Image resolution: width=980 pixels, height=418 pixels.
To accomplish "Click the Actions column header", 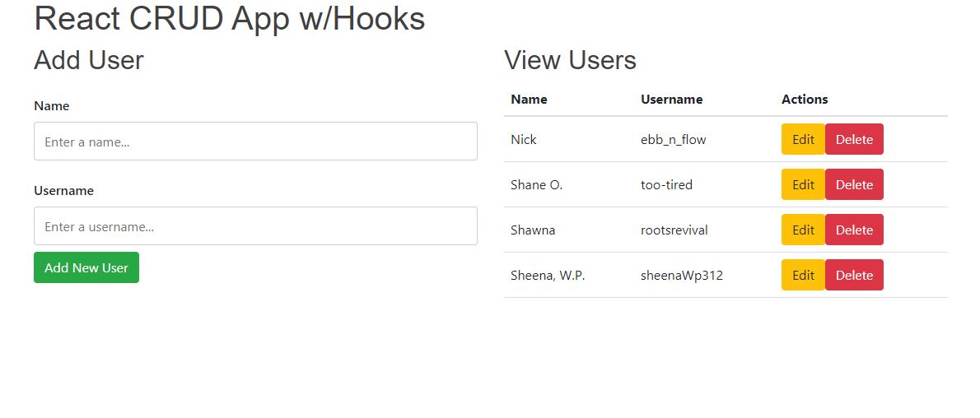I will (805, 100).
